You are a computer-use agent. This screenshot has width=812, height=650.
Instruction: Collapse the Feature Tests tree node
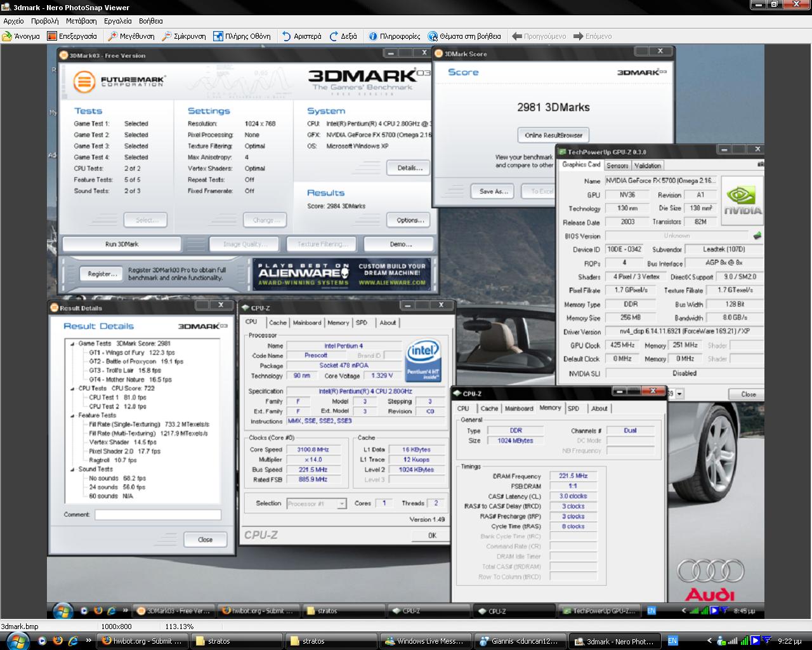pos(74,415)
